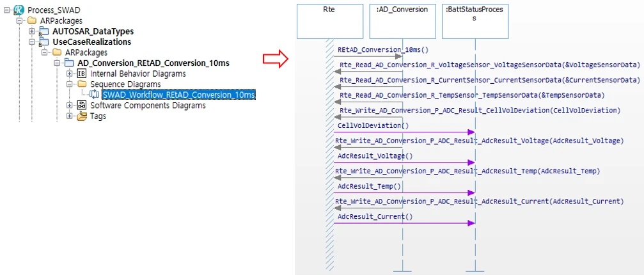
Task: Expand the AUTOSAR_DataTypes tree node
Action: (x=32, y=31)
